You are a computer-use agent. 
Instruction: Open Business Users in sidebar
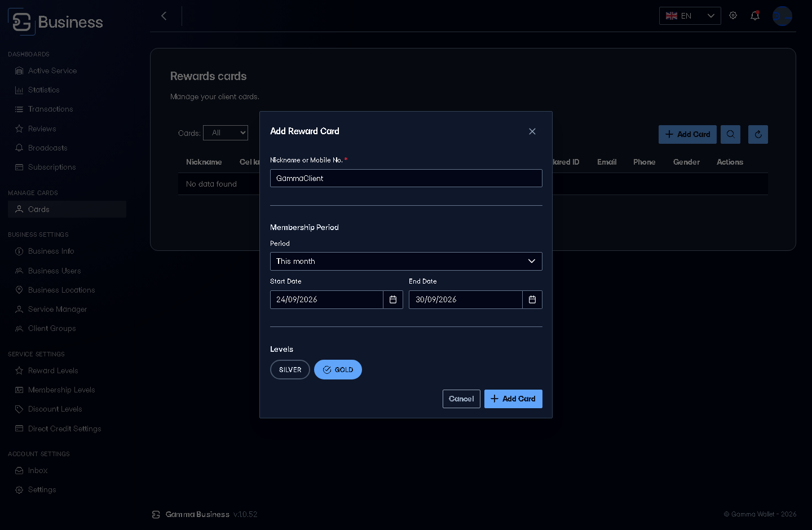pos(67,271)
